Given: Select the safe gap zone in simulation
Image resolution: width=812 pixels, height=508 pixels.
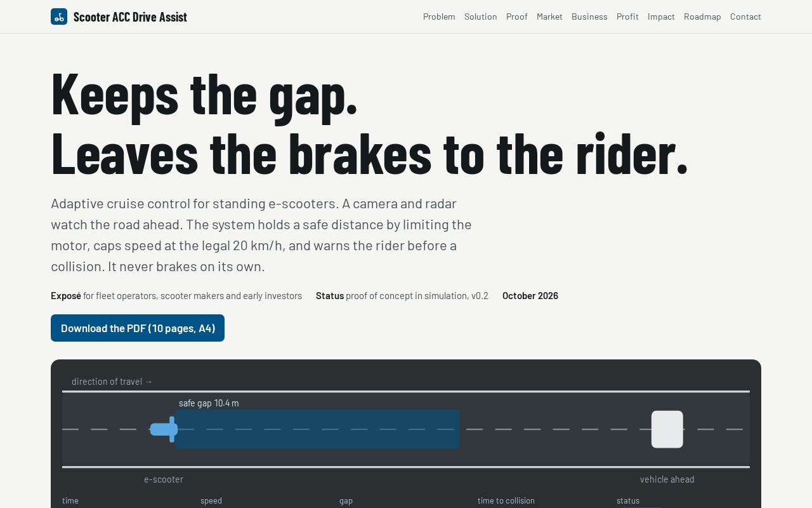Looking at the screenshot, I should [317, 429].
